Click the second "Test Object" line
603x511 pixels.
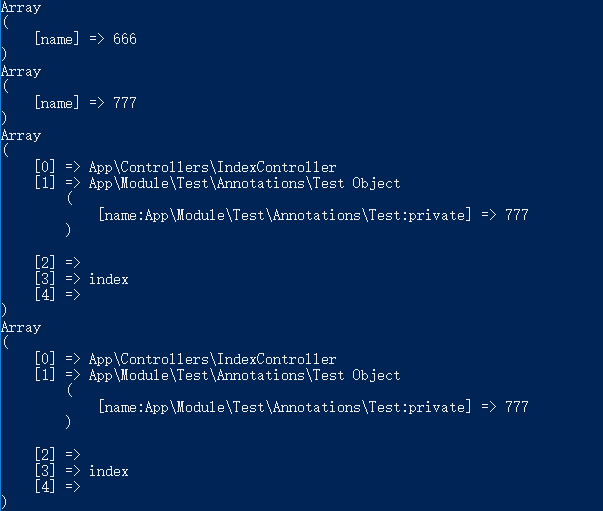coord(244,375)
